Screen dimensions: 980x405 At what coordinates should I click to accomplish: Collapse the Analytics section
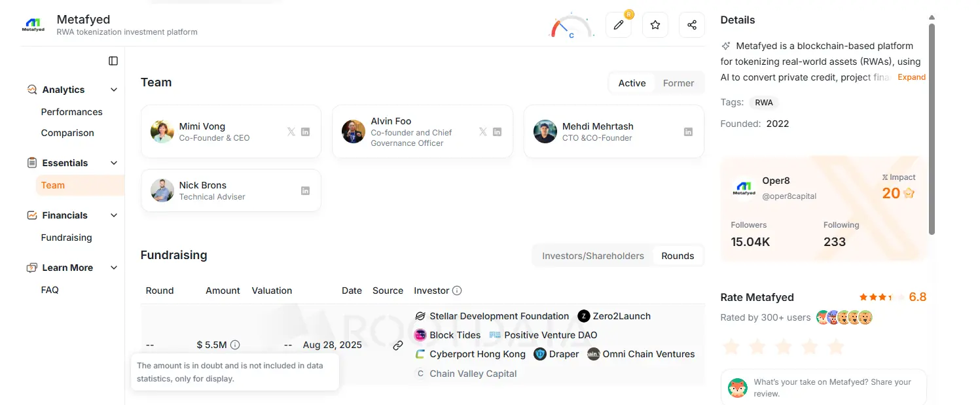[x=114, y=90]
